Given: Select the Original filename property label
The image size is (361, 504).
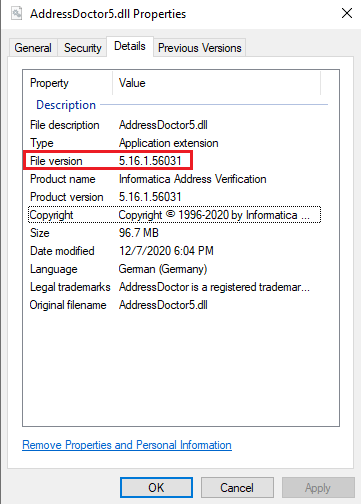Looking at the screenshot, I should click(68, 305).
